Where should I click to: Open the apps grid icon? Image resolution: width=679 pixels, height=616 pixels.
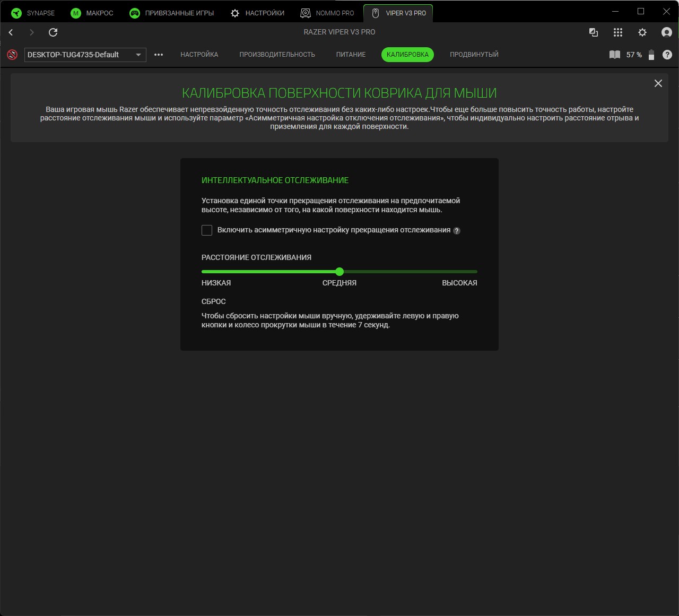618,32
